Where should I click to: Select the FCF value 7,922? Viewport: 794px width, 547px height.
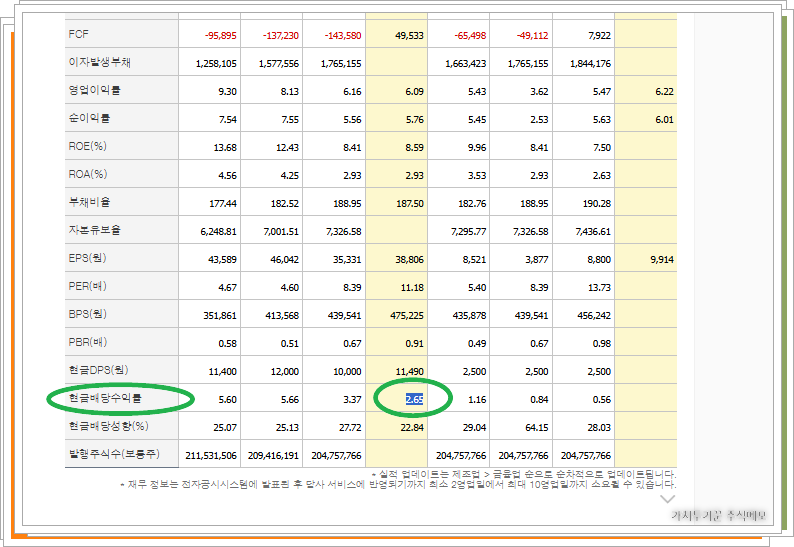tap(600, 35)
